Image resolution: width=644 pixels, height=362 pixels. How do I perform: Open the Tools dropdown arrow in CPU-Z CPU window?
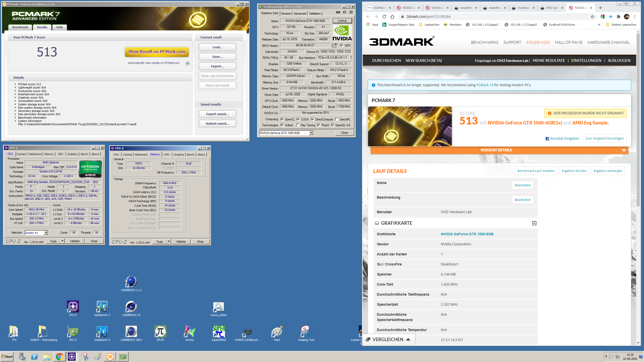click(63, 241)
